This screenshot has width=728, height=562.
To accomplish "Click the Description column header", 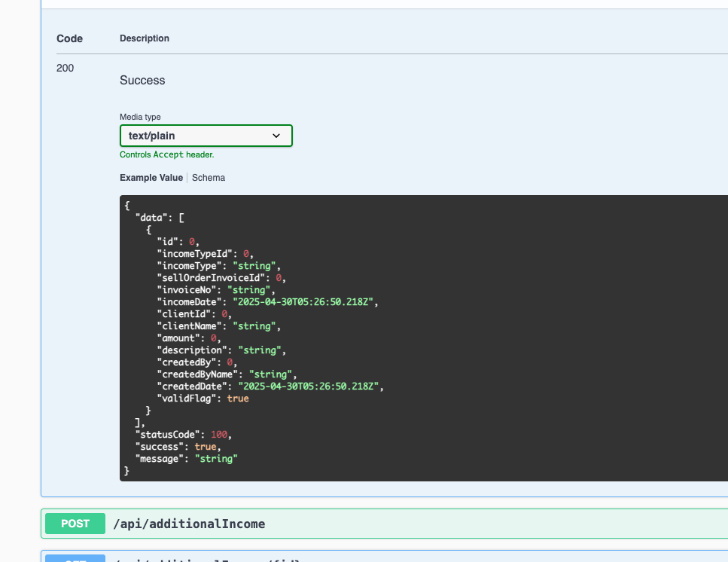I will tap(145, 38).
